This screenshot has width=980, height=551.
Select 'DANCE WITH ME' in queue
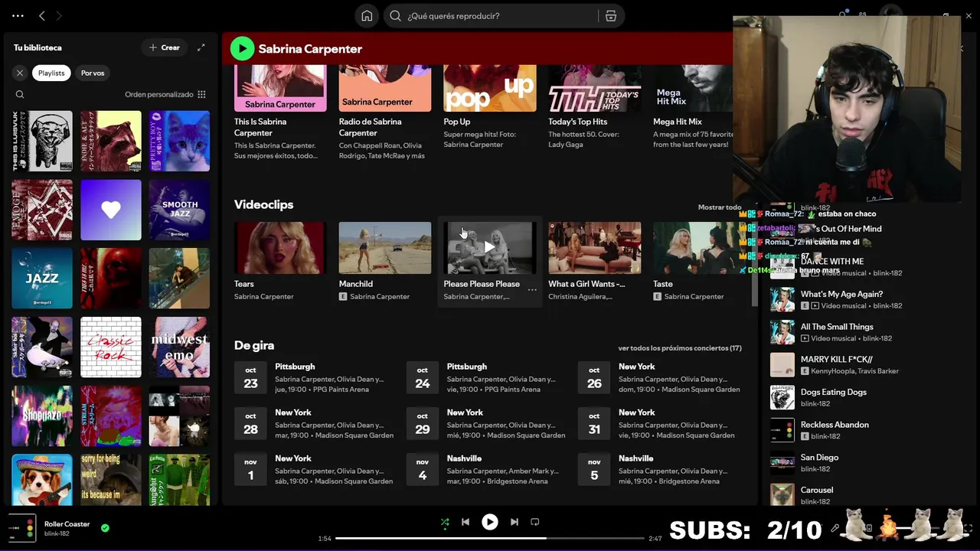tap(832, 266)
